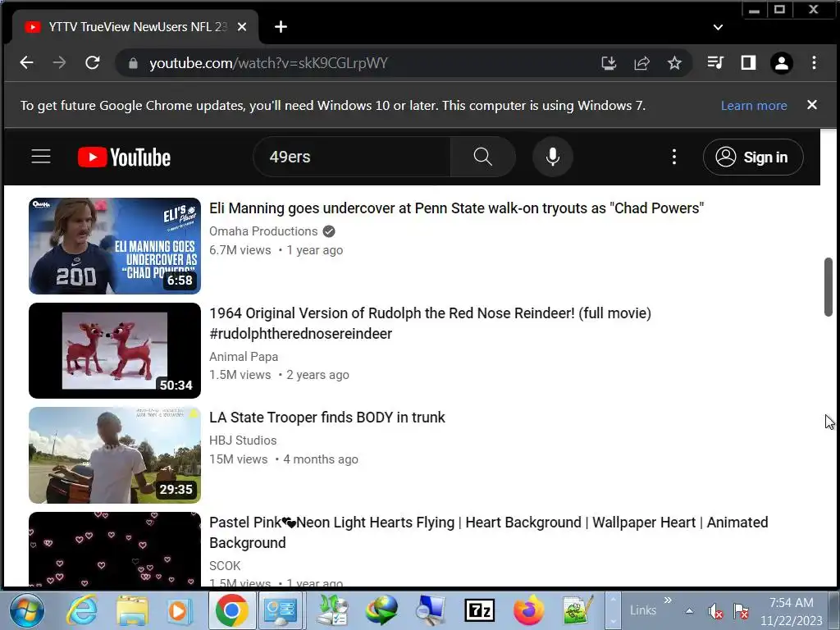Image resolution: width=840 pixels, height=630 pixels.
Task: Open the Chrome three-dot menu
Action: (x=814, y=62)
